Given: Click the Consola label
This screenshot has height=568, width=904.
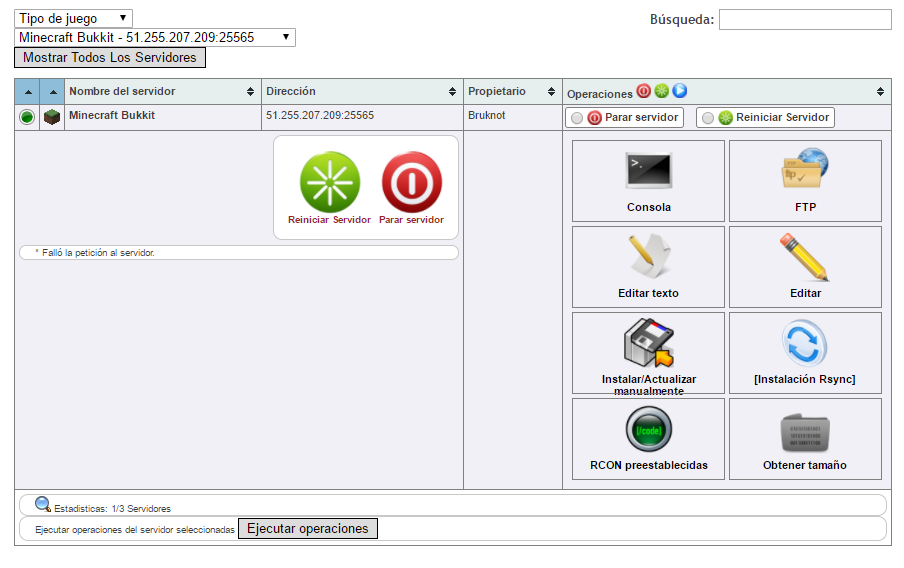Looking at the screenshot, I should tap(649, 207).
